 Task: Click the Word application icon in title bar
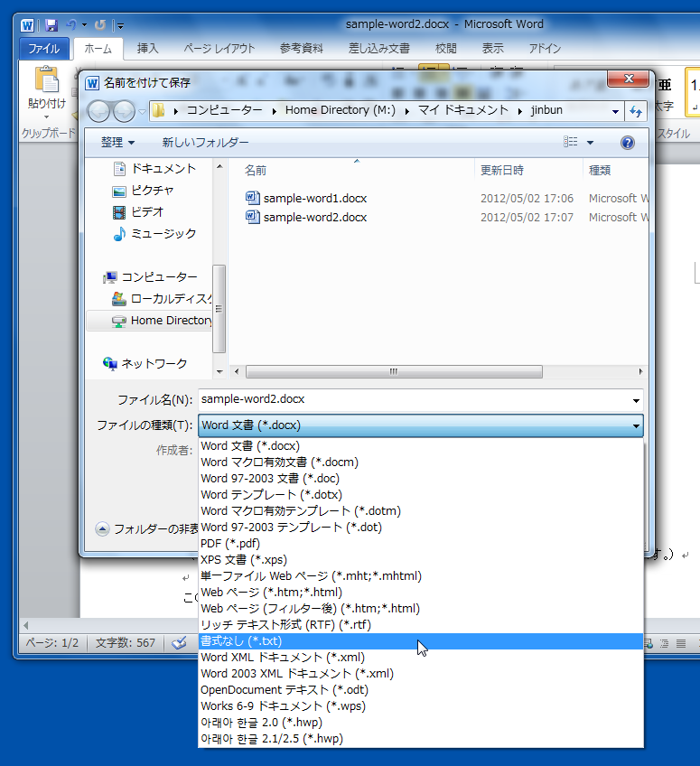27,25
